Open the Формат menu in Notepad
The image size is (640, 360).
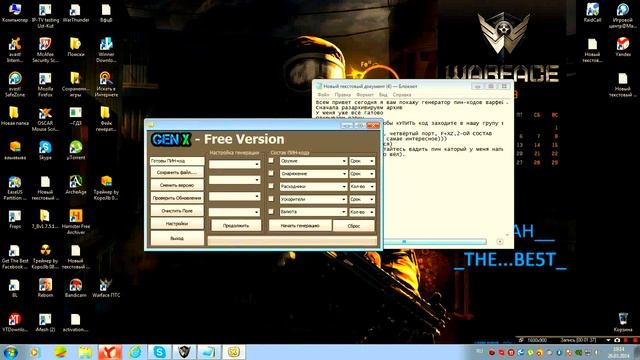[364, 95]
